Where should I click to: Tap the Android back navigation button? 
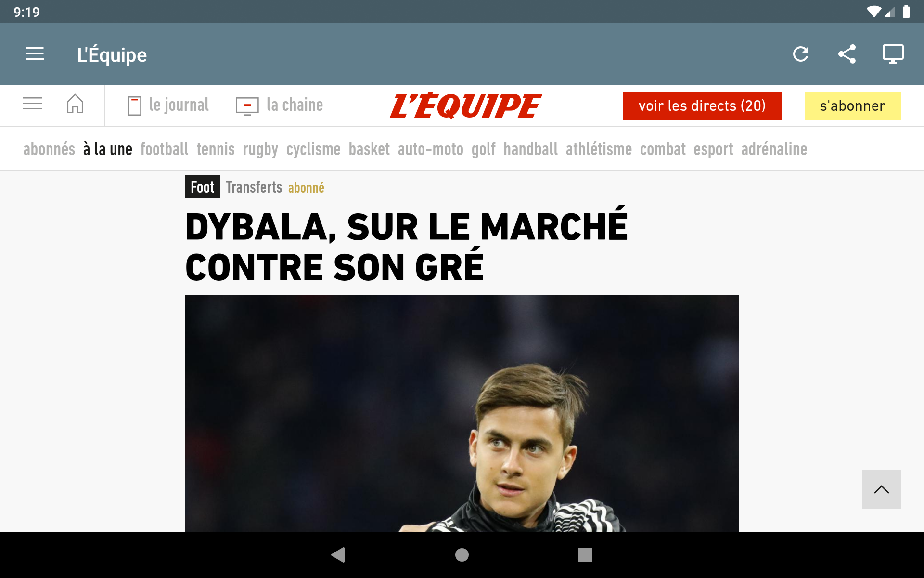338,555
